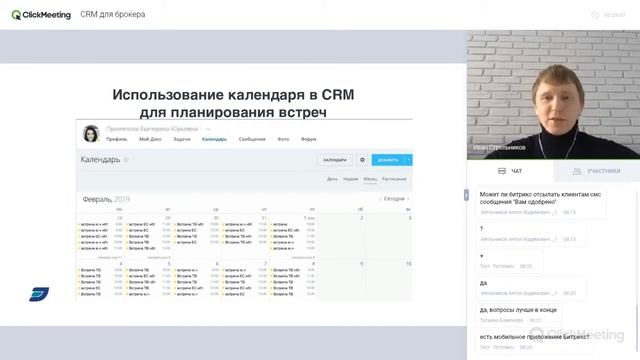Switch calendar to Расписание view
Viewport: 640px width, 360px height.
[x=394, y=179]
